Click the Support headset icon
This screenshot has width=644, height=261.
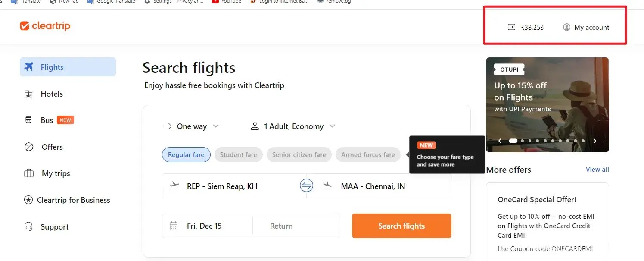[29, 227]
